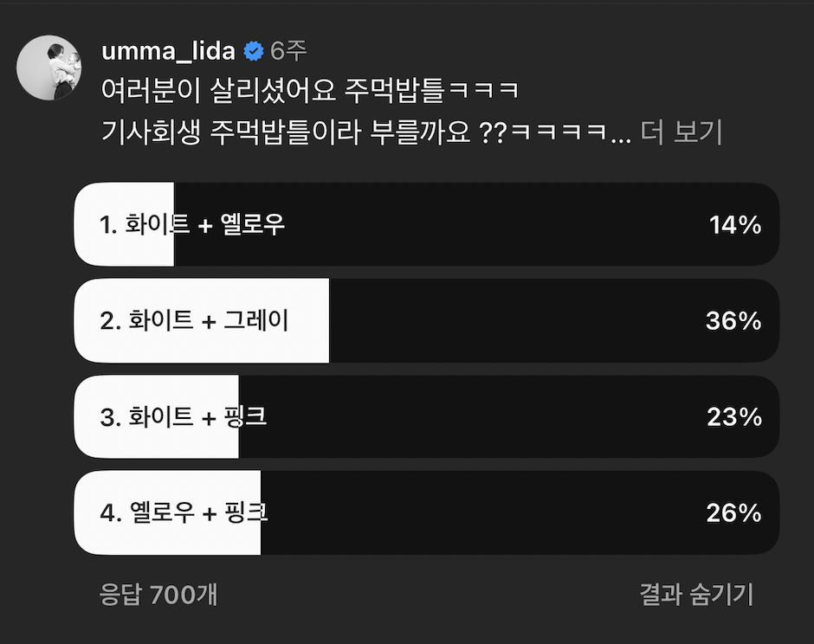The image size is (814, 644).
Task: Open the umma_lida username link
Action: 168,52
